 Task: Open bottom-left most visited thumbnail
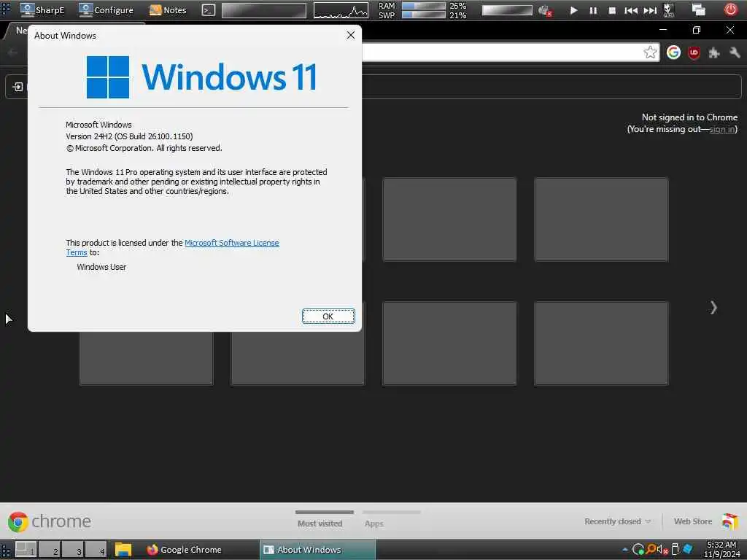click(x=146, y=358)
